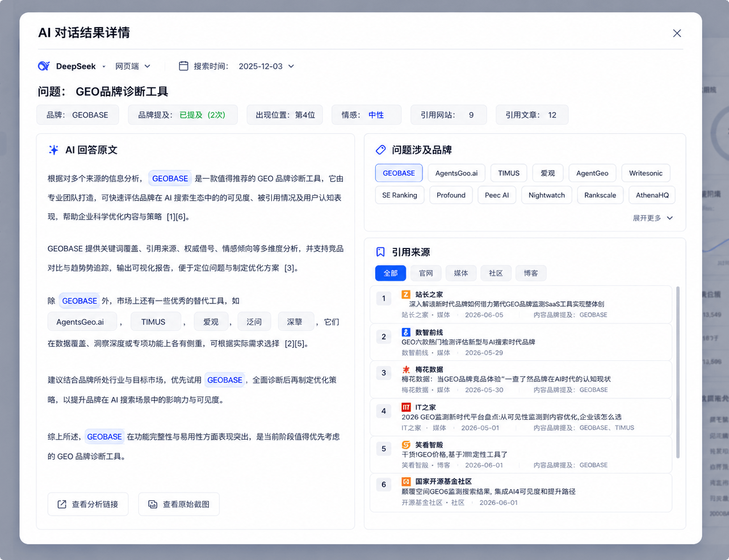The width and height of the screenshot is (729, 560).
Task: Select the AthenaHQ brand chip
Action: (652, 195)
